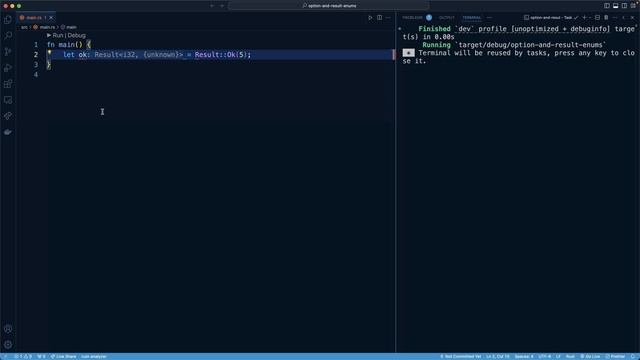
Task: Split the terminal panel
Action: point(597,18)
